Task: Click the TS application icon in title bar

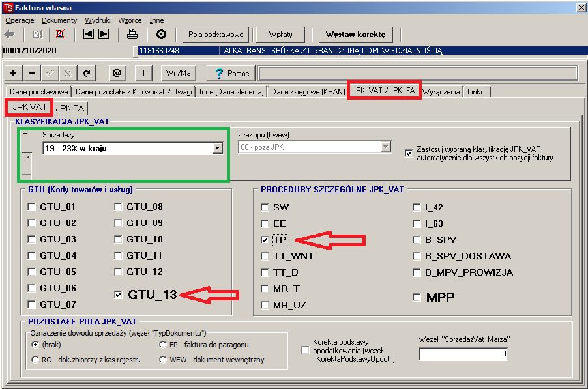Action: [8, 8]
